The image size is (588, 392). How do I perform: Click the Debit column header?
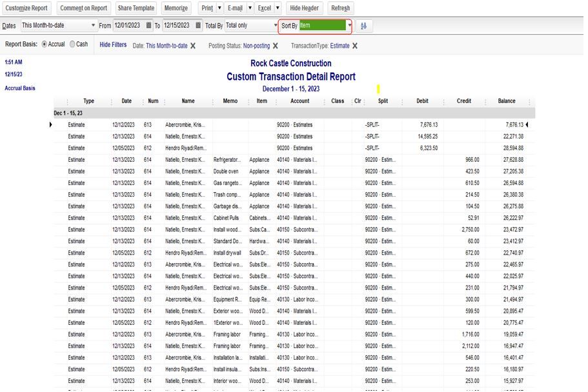pos(422,101)
